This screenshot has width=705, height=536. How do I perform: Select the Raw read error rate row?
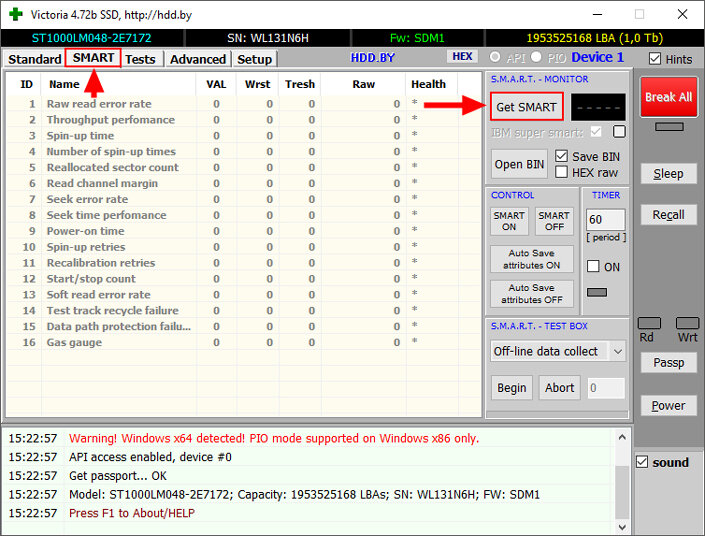point(243,104)
